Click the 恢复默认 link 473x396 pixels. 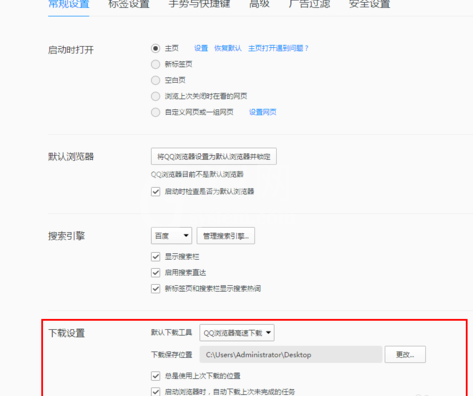click(228, 48)
